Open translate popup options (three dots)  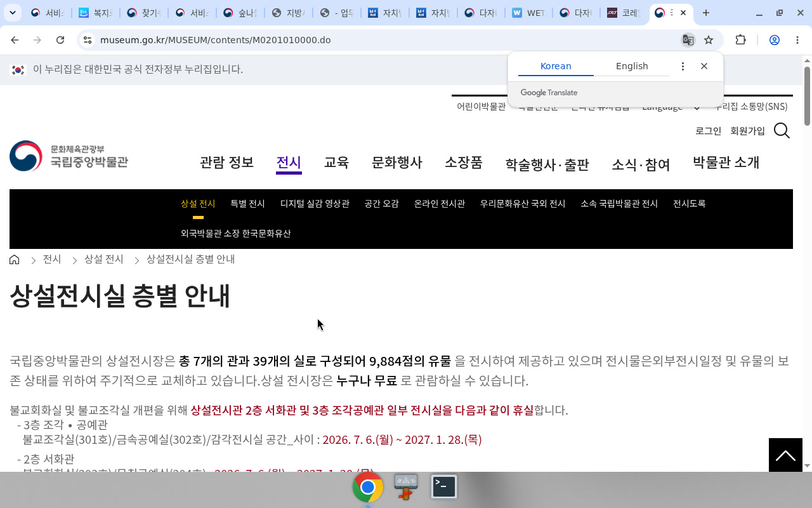683,66
